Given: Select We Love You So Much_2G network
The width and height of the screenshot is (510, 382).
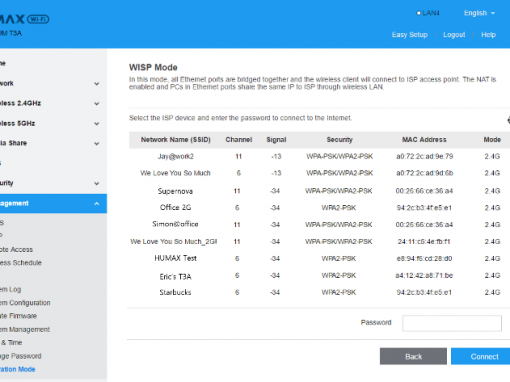Looking at the screenshot, I should pyautogui.click(x=319, y=241).
